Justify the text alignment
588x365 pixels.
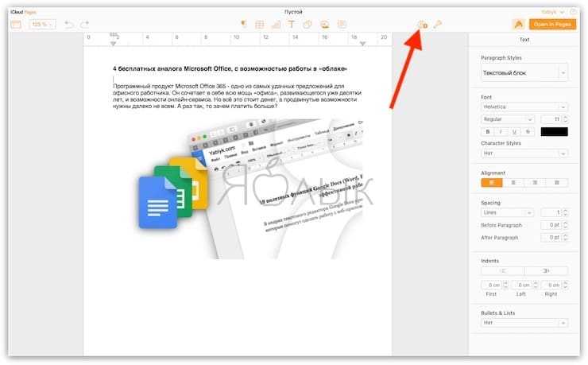click(x=557, y=183)
